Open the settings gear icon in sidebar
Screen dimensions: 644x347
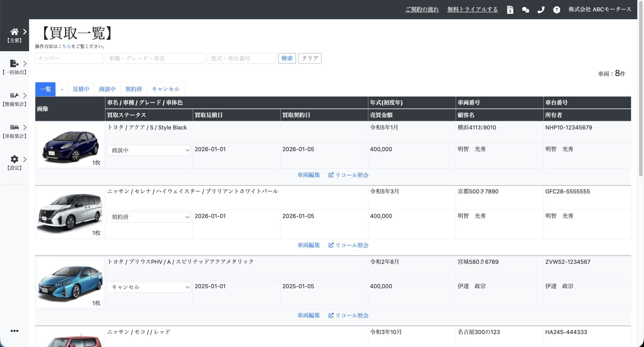click(14, 159)
